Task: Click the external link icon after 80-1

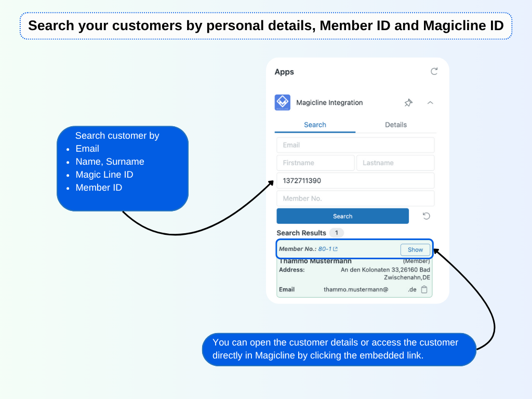Action: click(336, 249)
